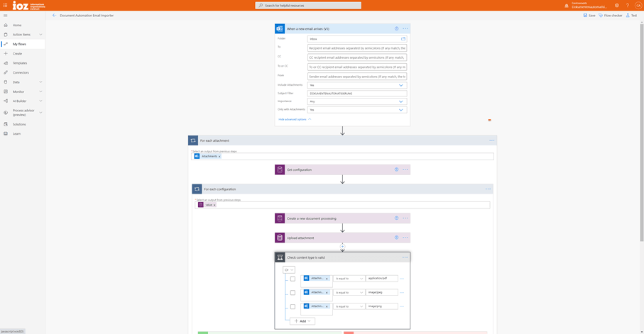Viewport: 644px width, 334px height.
Task: Click the application/pdf value field
Action: 381,278
